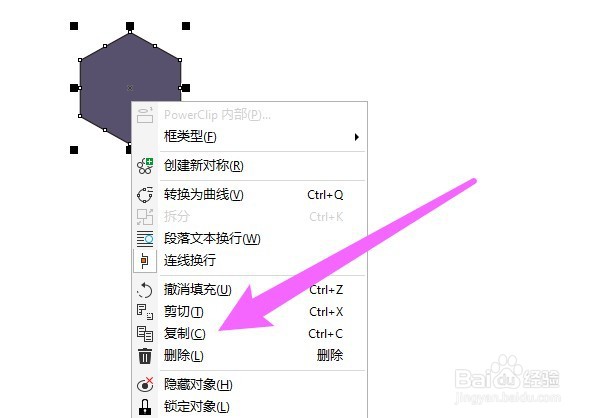593x418 pixels.
Task: Click the cut scissors icon
Action: pyautogui.click(x=145, y=312)
